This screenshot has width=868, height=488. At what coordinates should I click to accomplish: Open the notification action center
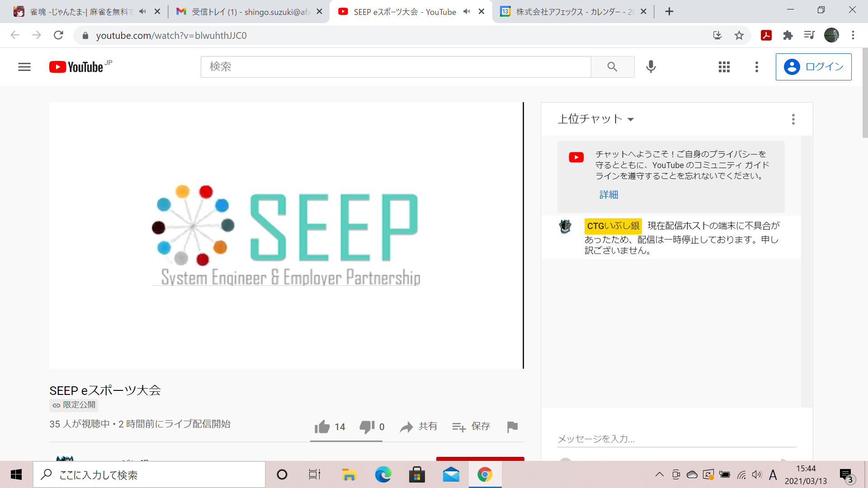coord(847,475)
